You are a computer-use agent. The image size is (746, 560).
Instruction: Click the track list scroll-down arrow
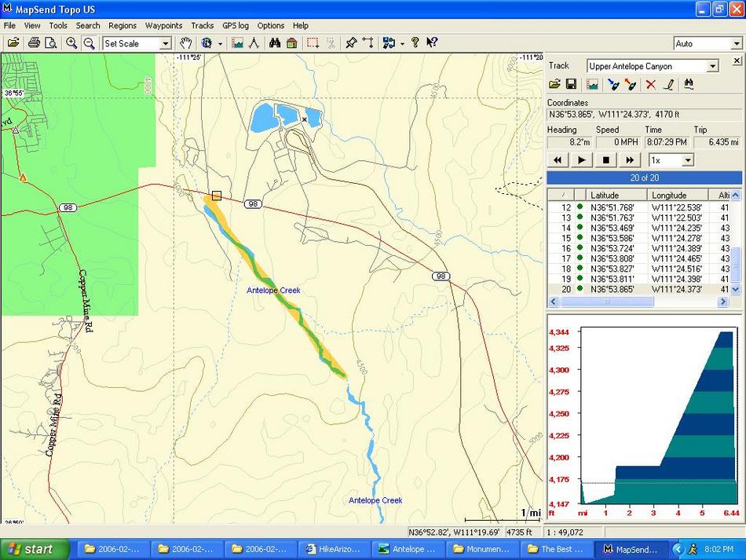coord(736,289)
